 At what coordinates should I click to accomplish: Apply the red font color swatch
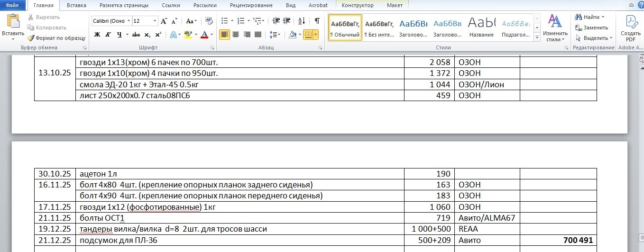click(x=204, y=35)
